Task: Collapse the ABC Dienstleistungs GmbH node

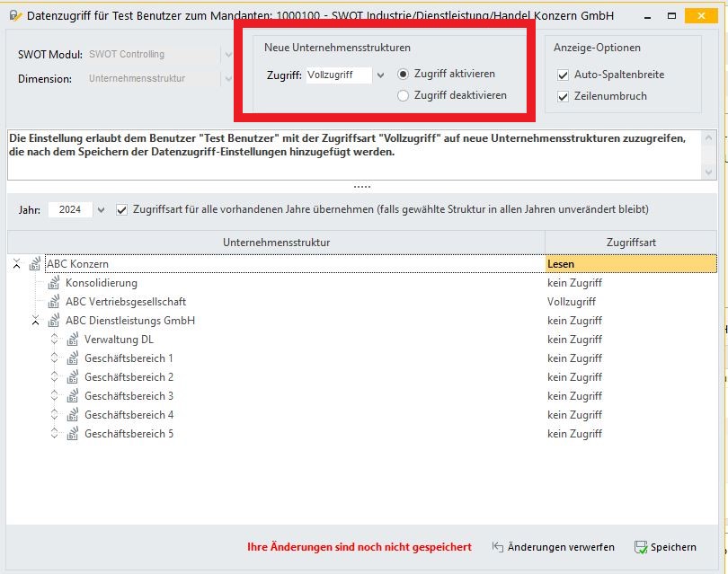Action: tap(35, 320)
